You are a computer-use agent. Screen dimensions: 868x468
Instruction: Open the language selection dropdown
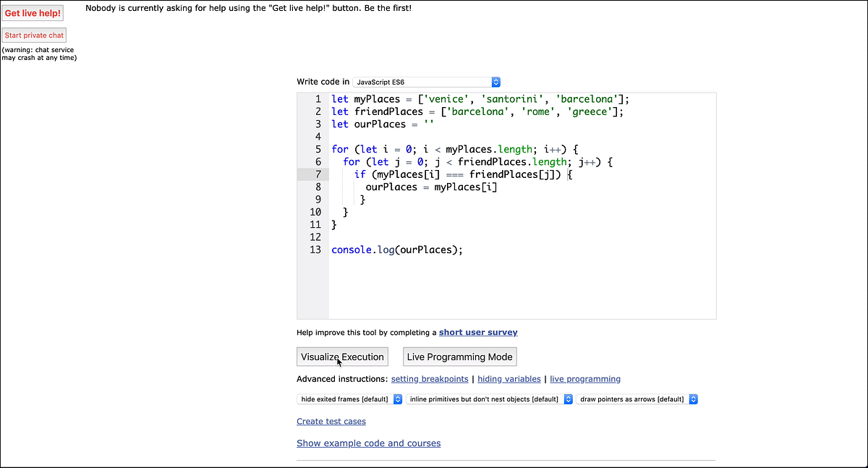425,82
